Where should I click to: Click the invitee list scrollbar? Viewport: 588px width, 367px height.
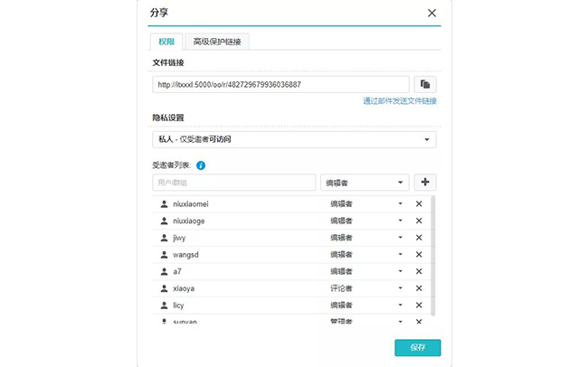pyautogui.click(x=433, y=256)
